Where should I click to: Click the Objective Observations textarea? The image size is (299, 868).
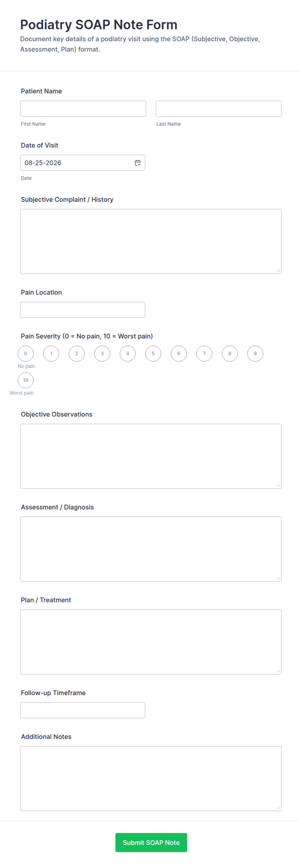coord(151,456)
